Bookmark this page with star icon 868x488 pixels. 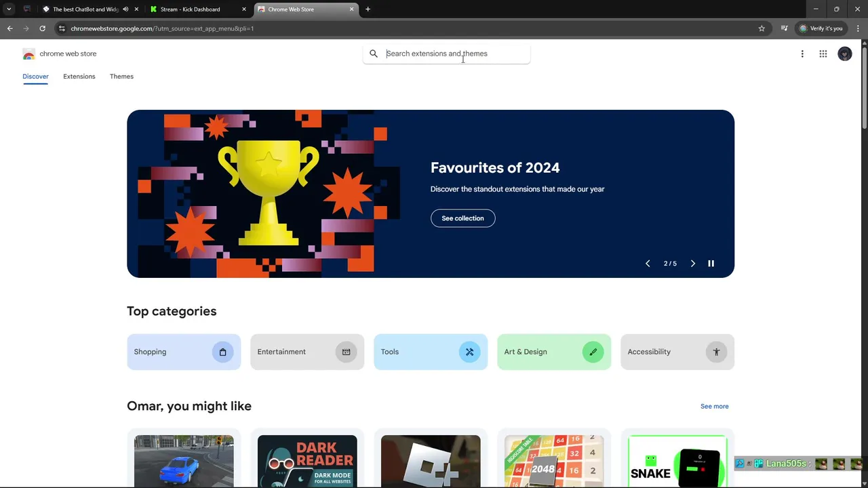(762, 28)
